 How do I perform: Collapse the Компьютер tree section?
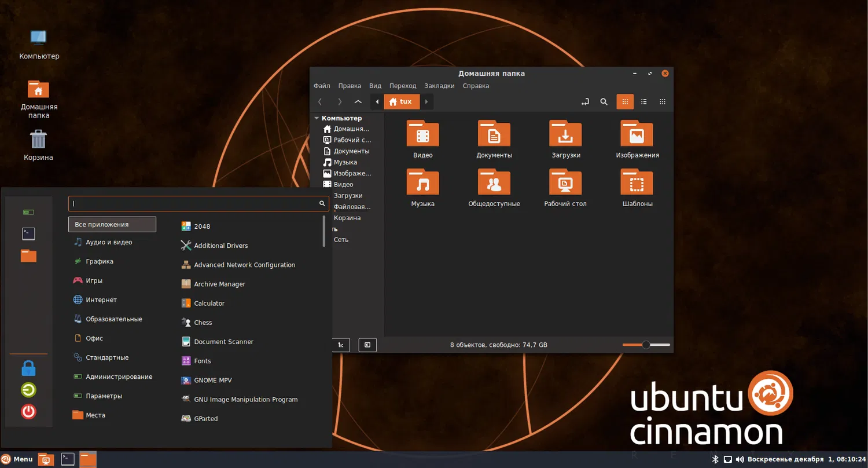[x=317, y=118]
